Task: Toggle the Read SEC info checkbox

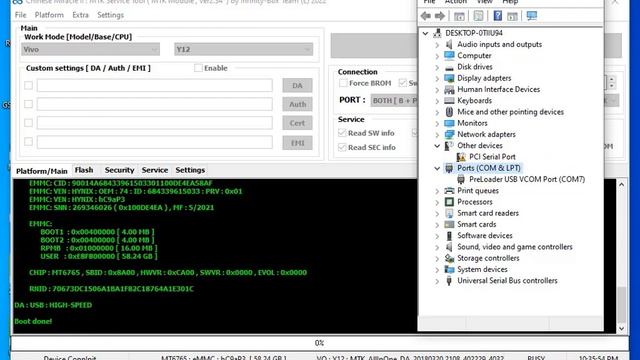Action: coord(342,147)
